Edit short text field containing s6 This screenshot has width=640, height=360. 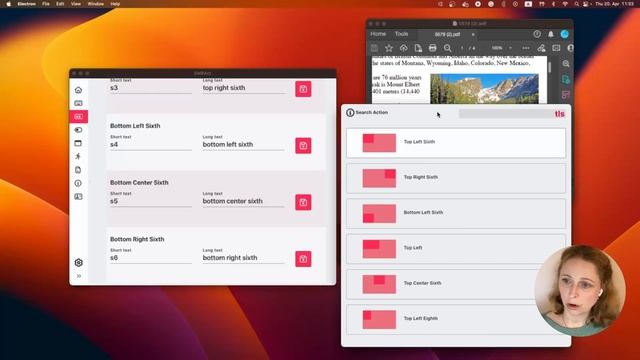[x=151, y=258]
